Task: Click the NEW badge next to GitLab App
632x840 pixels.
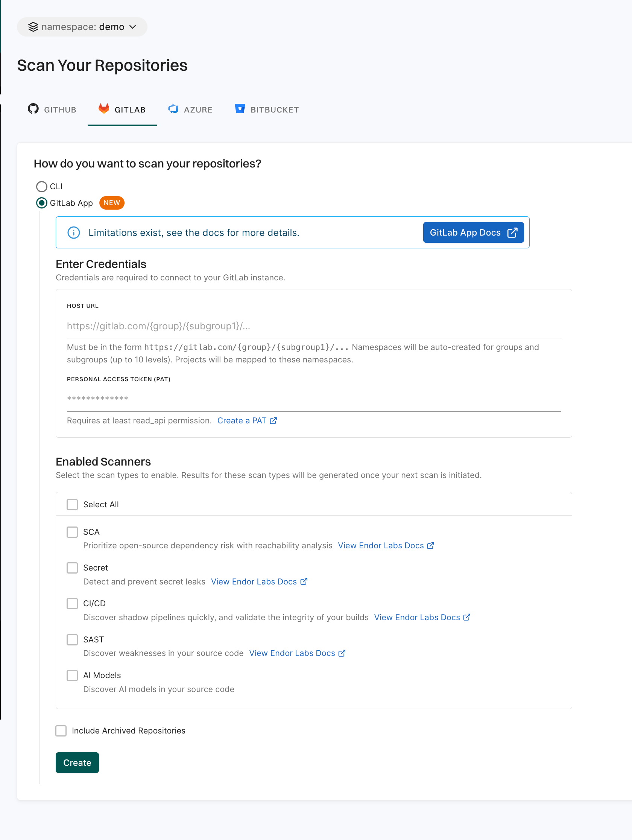Action: pos(112,203)
